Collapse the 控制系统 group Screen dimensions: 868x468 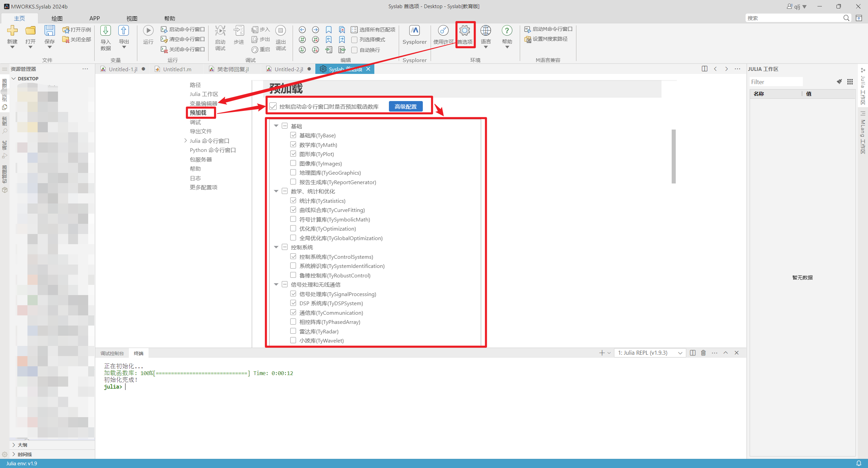276,247
